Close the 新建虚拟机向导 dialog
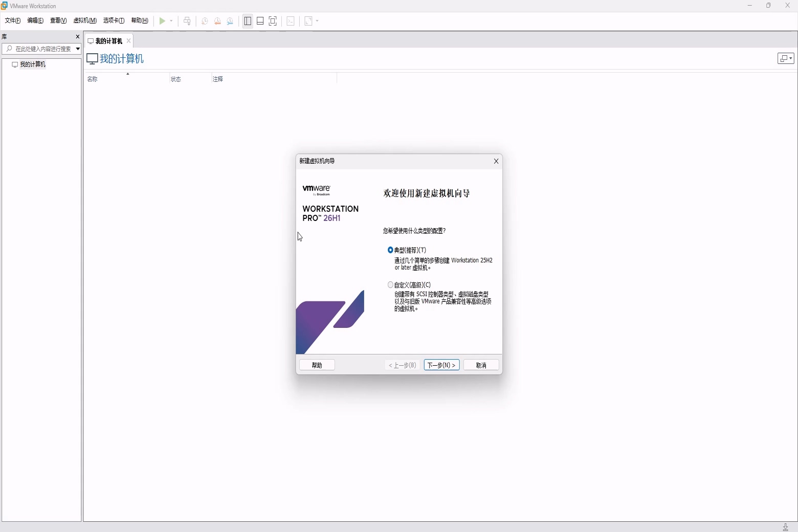The width and height of the screenshot is (798, 532). [496, 161]
